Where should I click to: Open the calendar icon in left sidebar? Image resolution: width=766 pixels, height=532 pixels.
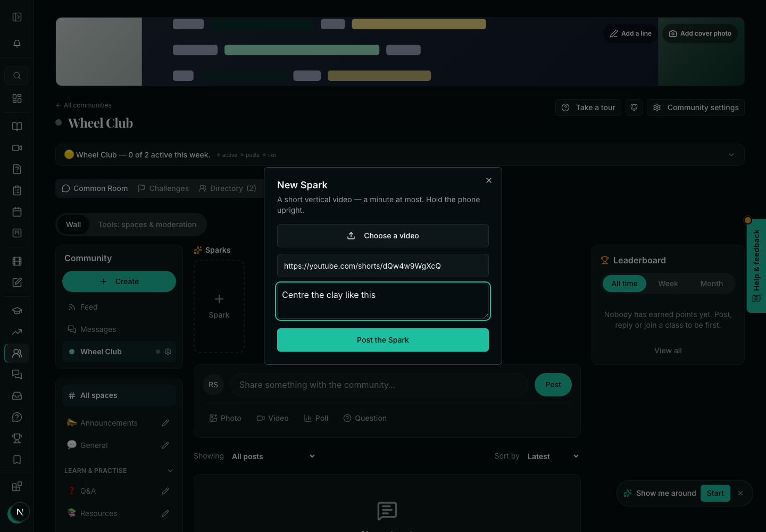click(x=17, y=212)
